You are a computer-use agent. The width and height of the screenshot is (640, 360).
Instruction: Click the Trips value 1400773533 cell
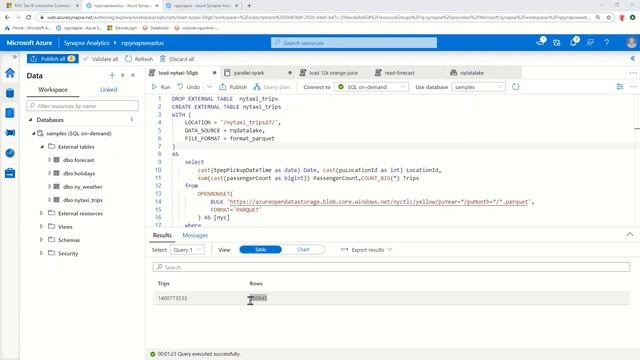pyautogui.click(x=173, y=298)
